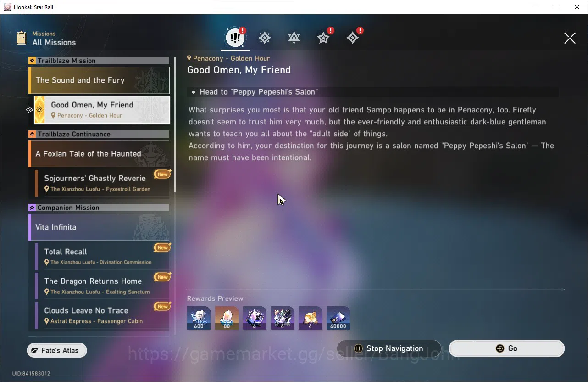Click the tracking marker beside Good Omen, My Friend
The image size is (588, 382).
tap(29, 110)
